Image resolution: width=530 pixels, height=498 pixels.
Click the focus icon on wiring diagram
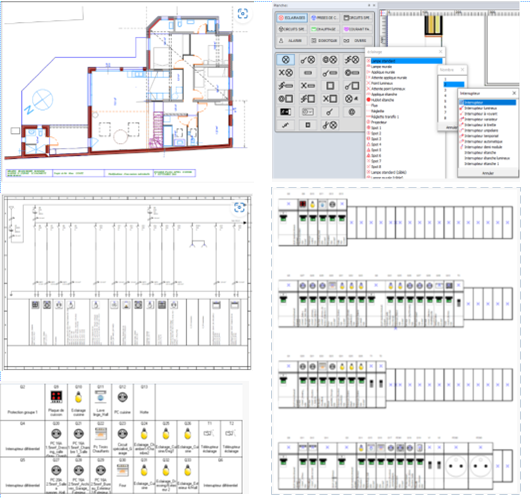click(x=239, y=207)
